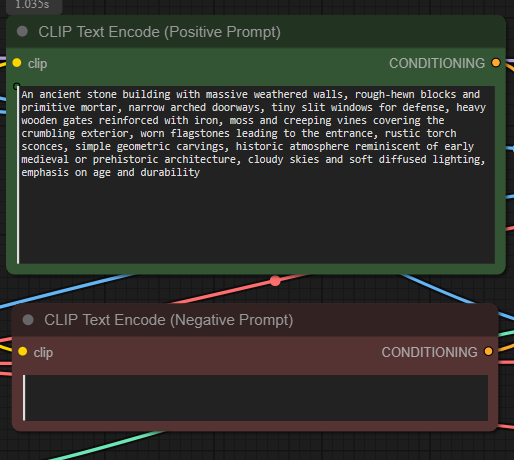Click the yellow clip input socket on Negative Prompt
514x460 pixels.
pos(23,351)
